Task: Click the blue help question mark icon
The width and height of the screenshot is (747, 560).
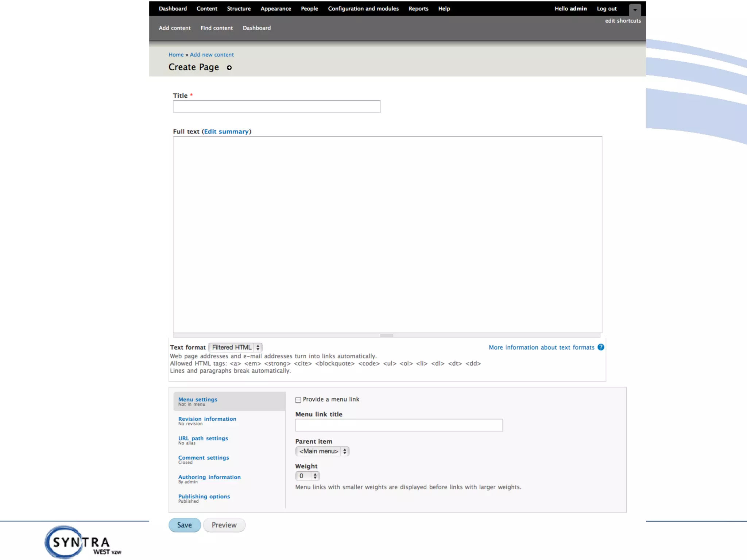Action: 601,347
